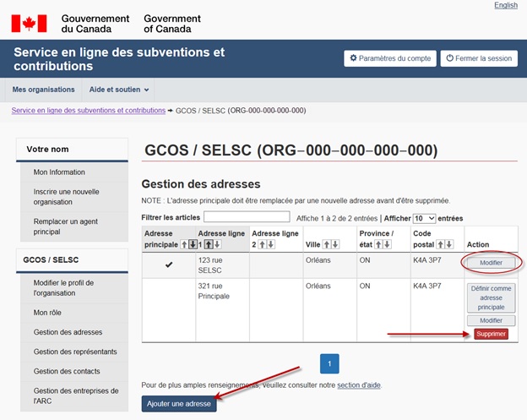This screenshot has height=420, width=527.
Task: Click Modifier for 123 rue SELSC
Action: 491,264
